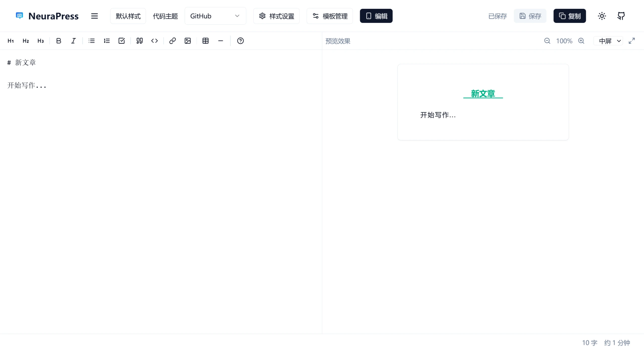This screenshot has height=351, width=644.
Task: Open the Markdown help question-mark icon
Action: point(240,41)
